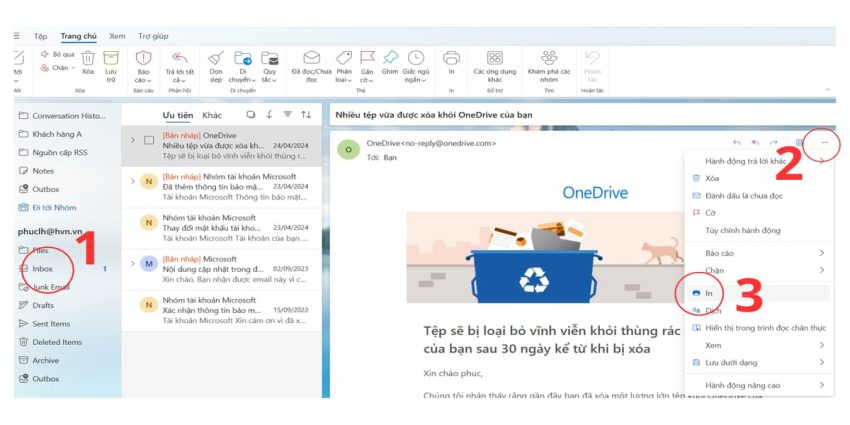Open Hành động nâng cao submenu
The image size is (850, 425).
tap(759, 385)
